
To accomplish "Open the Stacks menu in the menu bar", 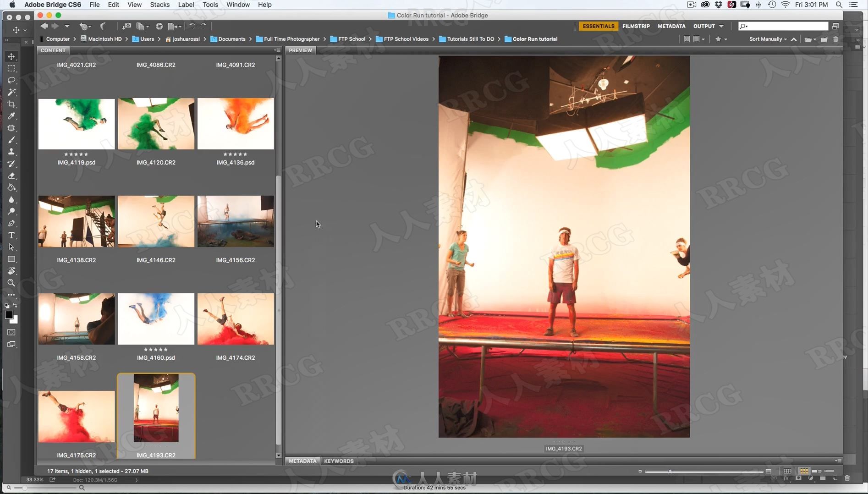I will click(159, 5).
